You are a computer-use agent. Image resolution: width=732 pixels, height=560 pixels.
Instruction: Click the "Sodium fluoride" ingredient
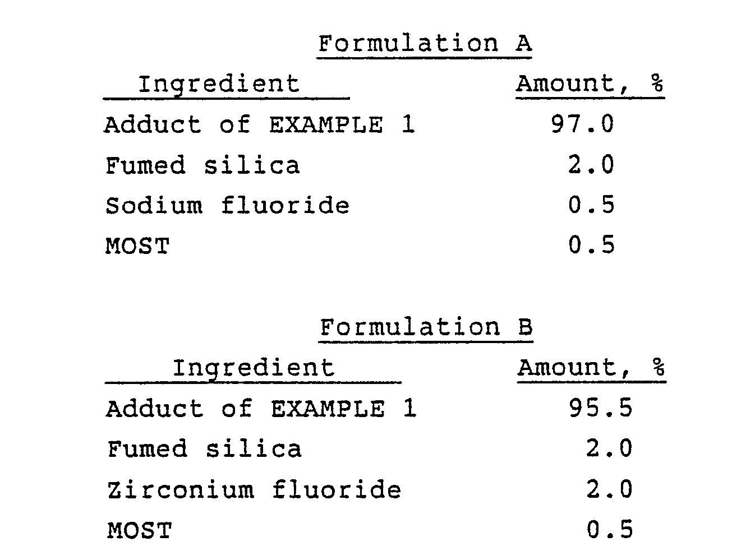point(227,206)
